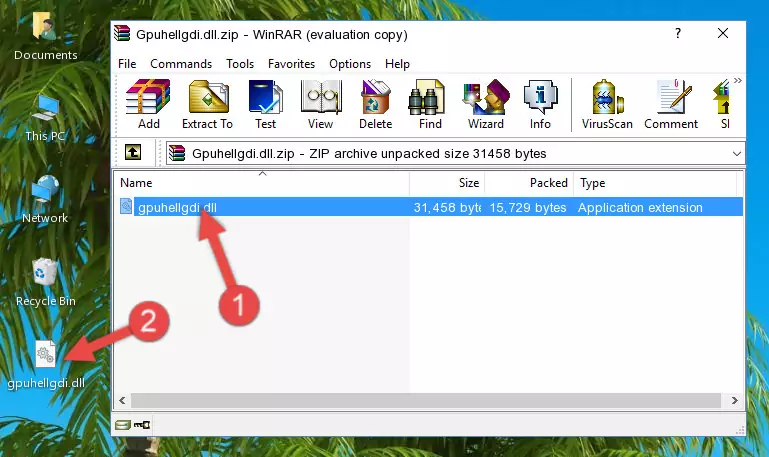
Task: Open the File menu
Action: [x=127, y=64]
